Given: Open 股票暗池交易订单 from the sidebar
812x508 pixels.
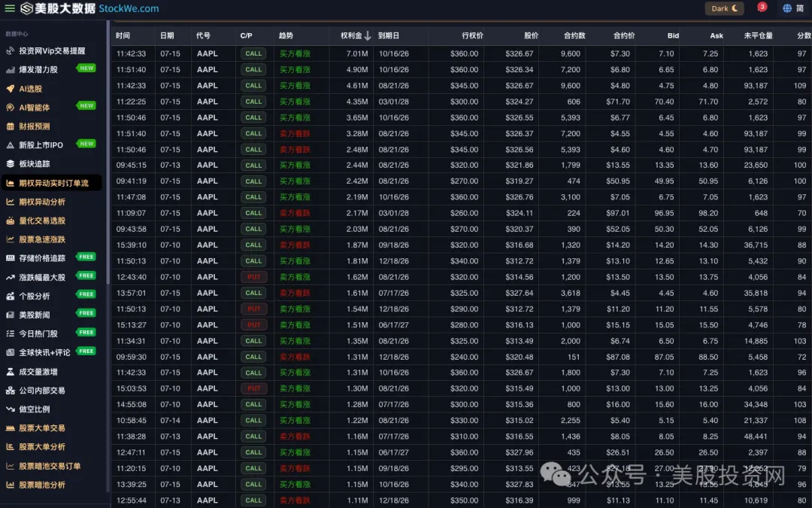Looking at the screenshot, I should tap(50, 466).
